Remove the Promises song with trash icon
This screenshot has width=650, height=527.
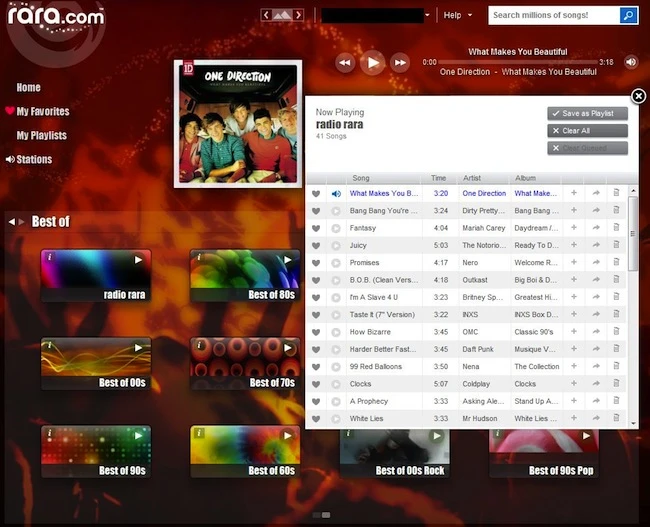click(616, 262)
